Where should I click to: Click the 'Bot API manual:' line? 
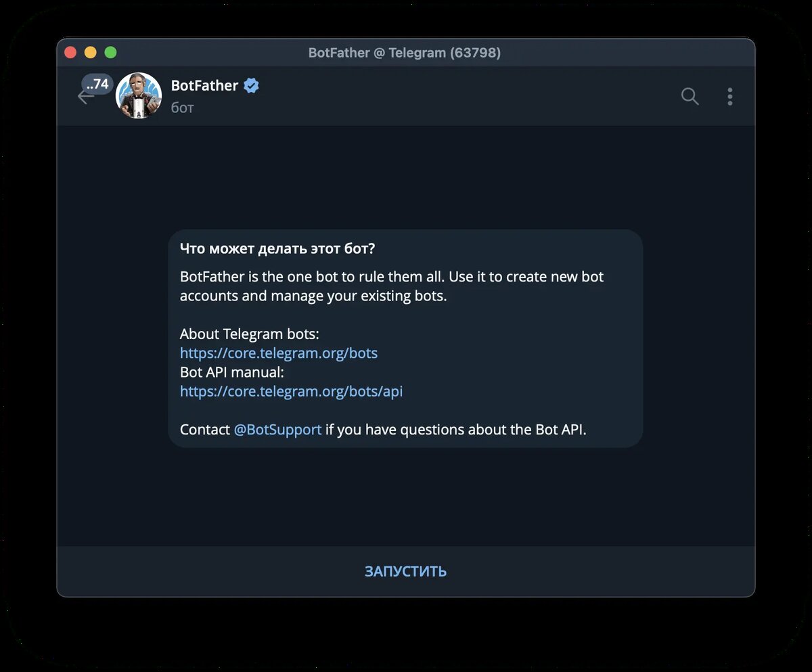coord(232,372)
